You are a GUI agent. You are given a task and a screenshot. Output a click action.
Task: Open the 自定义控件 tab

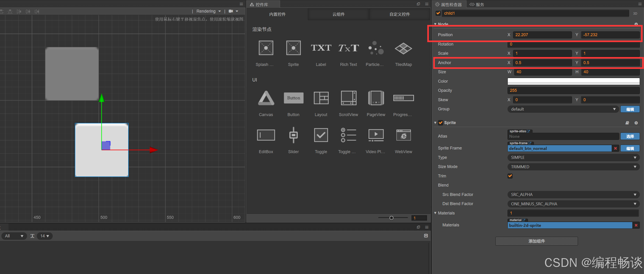399,14
